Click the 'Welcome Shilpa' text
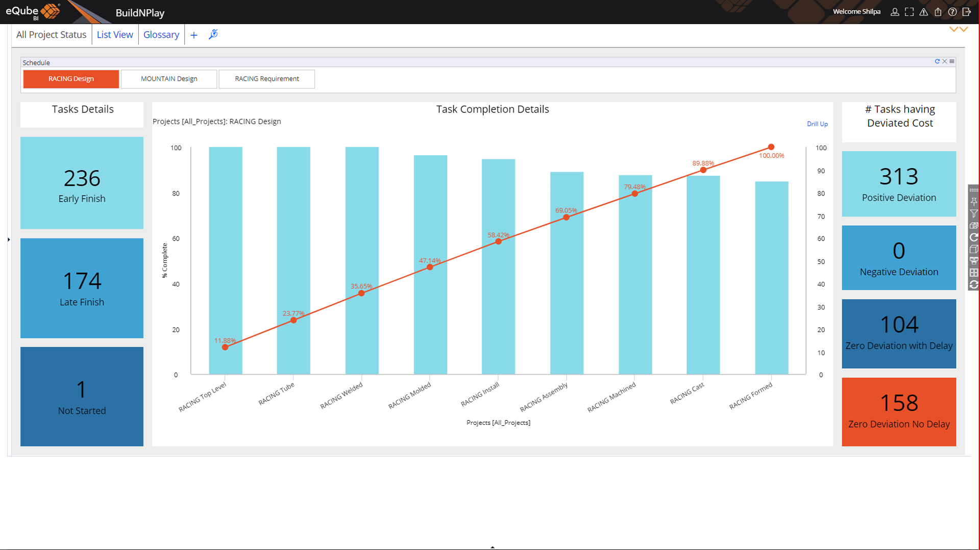980x550 pixels. click(856, 11)
